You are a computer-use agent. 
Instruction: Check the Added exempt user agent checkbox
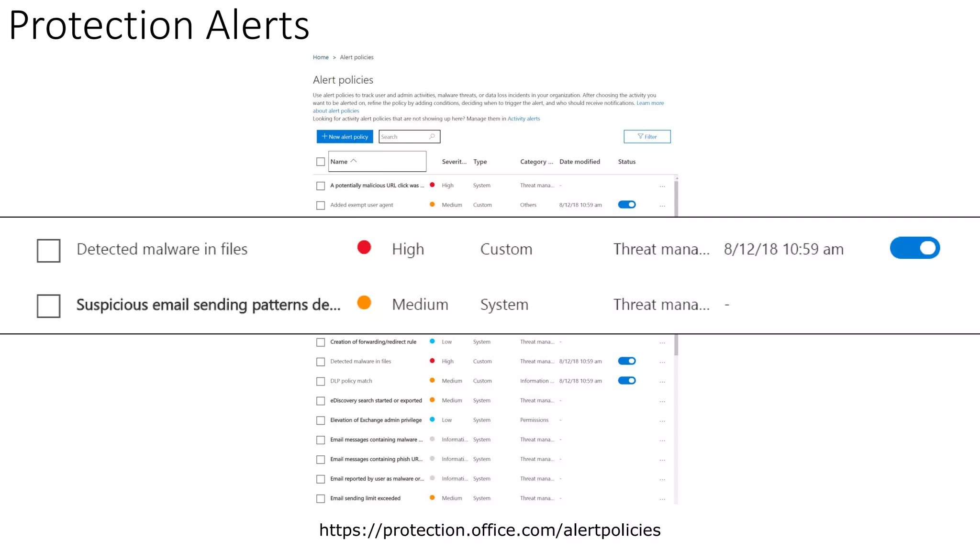point(321,205)
